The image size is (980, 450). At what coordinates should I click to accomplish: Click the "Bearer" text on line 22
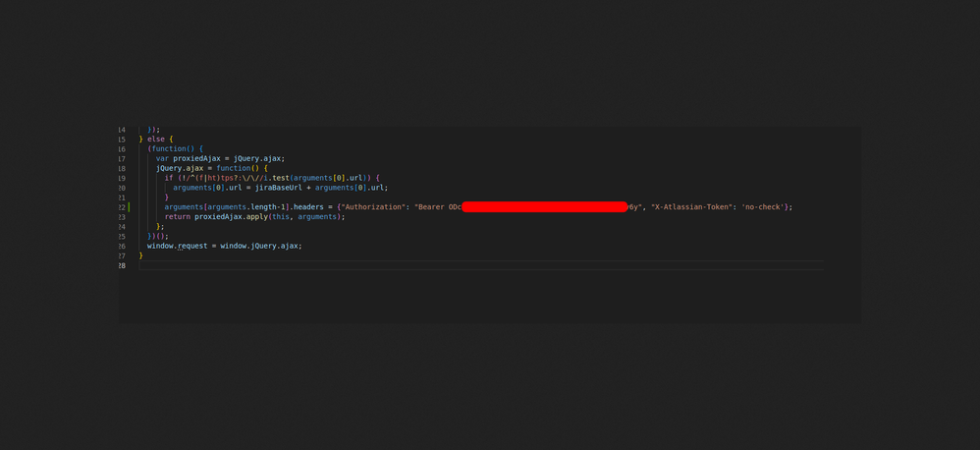tap(431, 207)
